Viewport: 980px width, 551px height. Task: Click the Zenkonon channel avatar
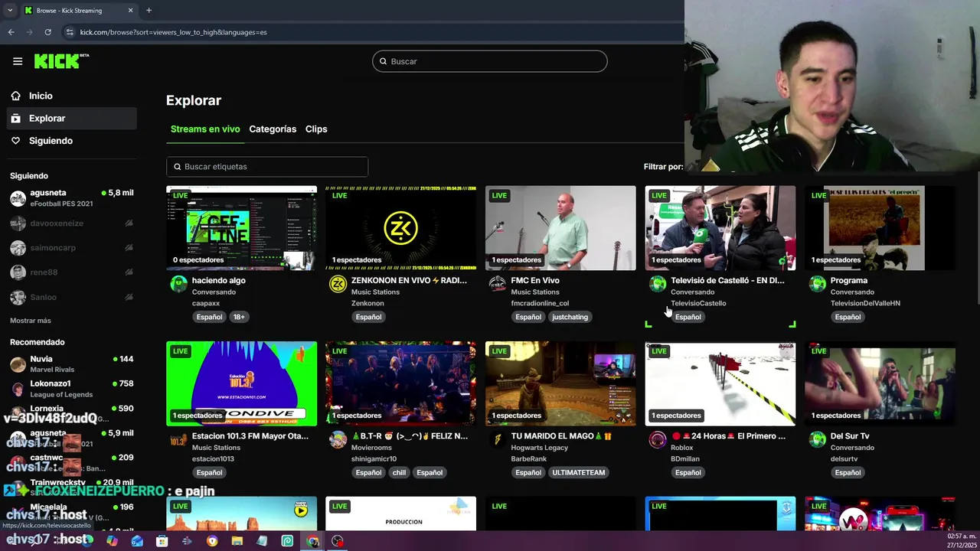point(338,285)
